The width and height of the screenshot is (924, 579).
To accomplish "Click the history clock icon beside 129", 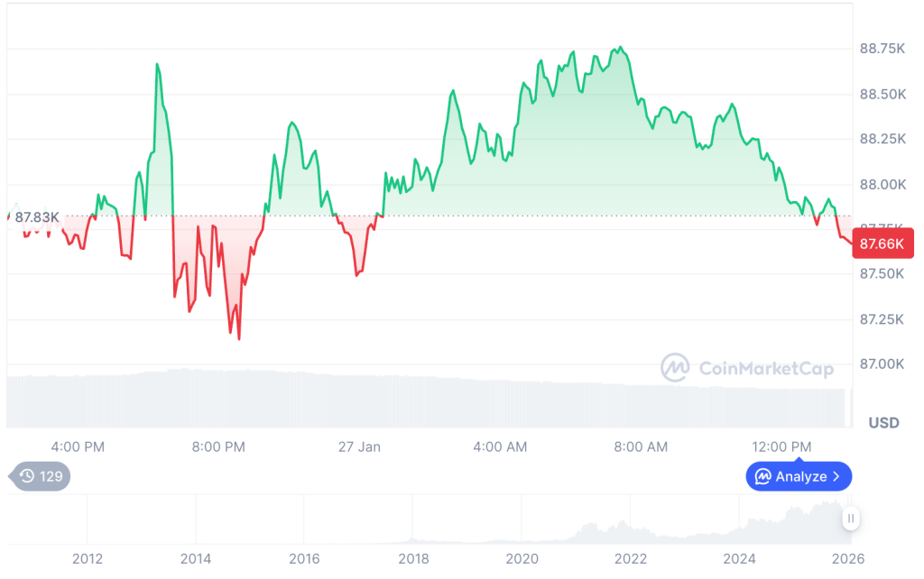I will pyautogui.click(x=26, y=476).
